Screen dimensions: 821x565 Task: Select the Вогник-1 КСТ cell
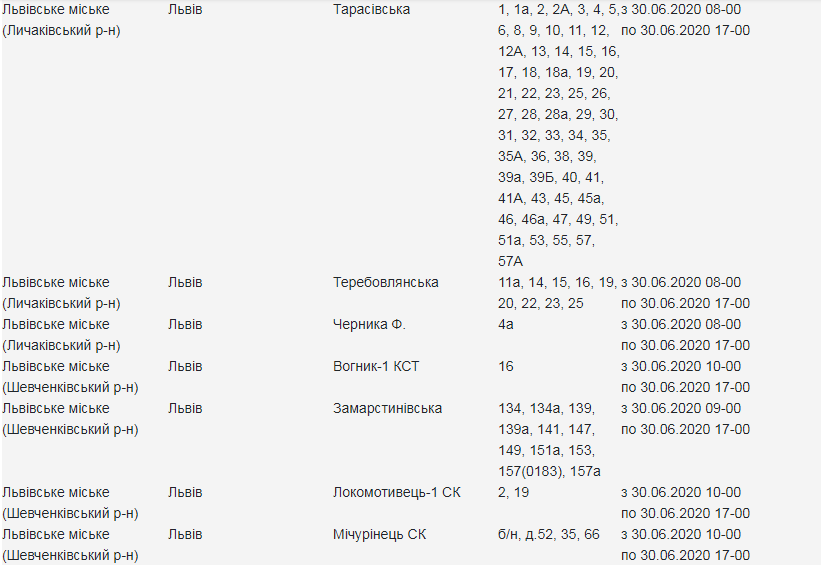376,366
